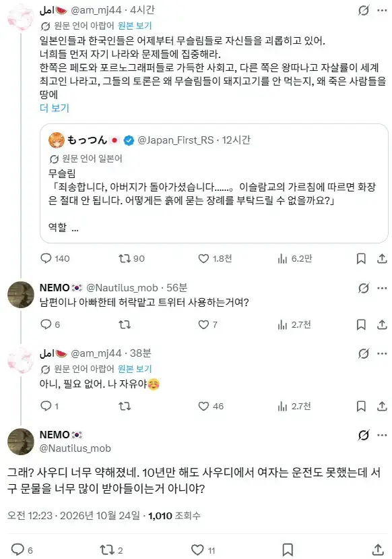This screenshot has height=559, width=392.
Task: Open more options menu on '나 자유야' reply
Action: [382, 353]
